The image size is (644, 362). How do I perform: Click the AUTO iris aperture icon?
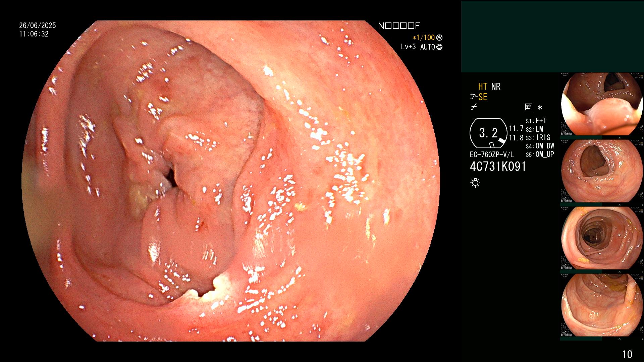tap(439, 47)
